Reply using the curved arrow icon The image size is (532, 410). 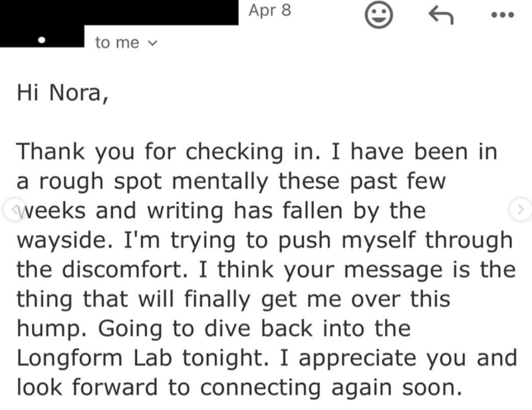point(441,15)
